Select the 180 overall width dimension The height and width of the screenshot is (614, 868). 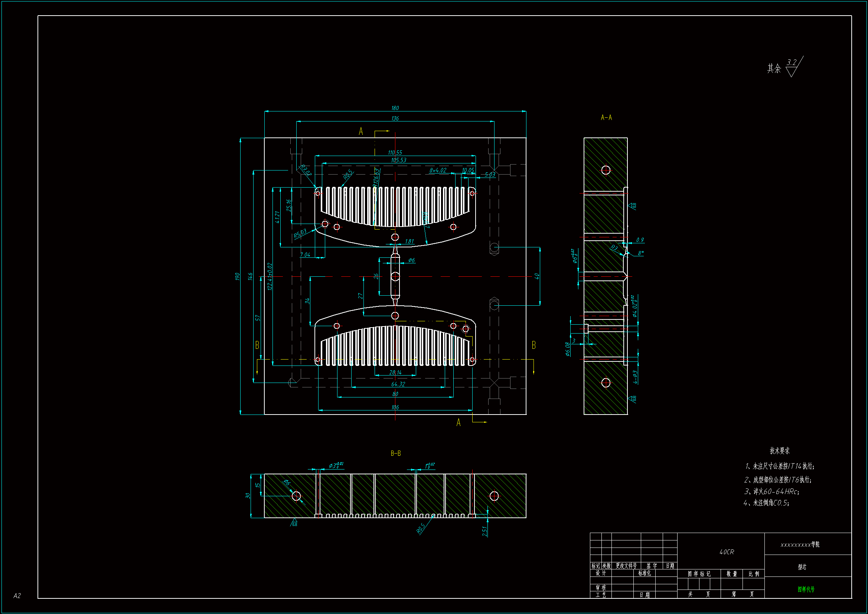click(x=395, y=108)
